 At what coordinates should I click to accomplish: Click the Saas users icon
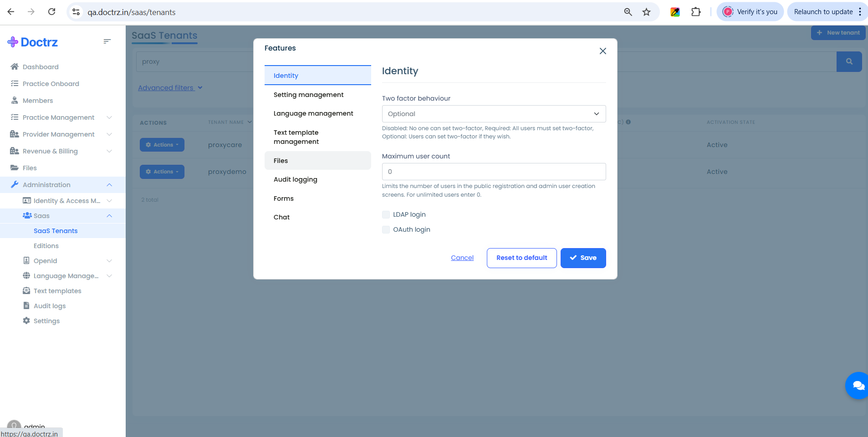(x=27, y=216)
